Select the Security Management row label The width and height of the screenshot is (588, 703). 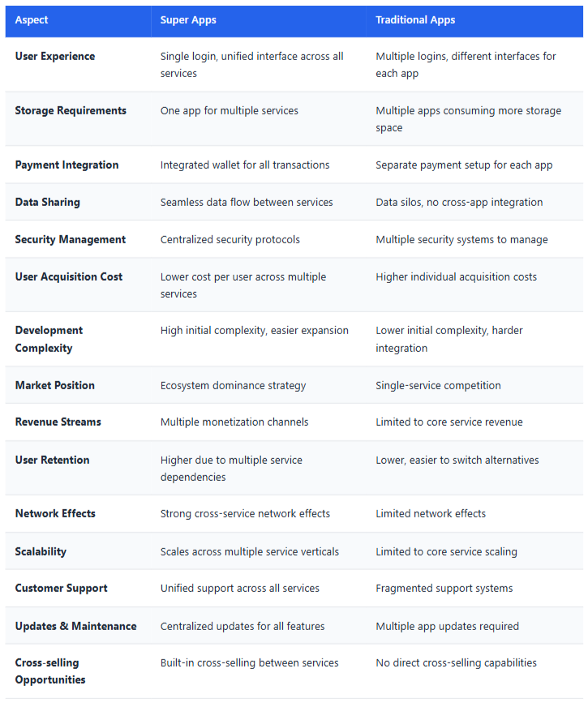[71, 239]
